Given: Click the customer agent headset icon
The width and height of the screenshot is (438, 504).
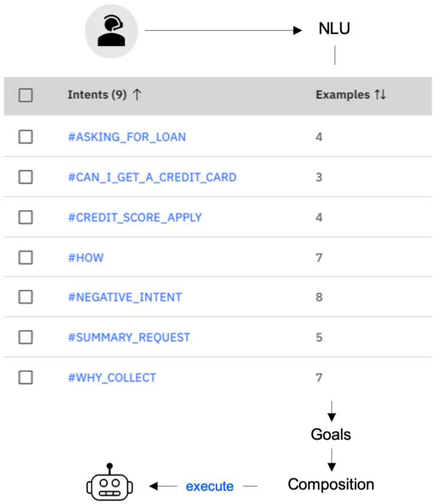Looking at the screenshot, I should pos(111,31).
